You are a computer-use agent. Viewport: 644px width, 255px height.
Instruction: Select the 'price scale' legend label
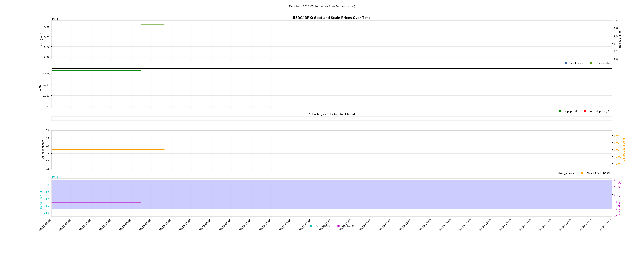coord(602,63)
